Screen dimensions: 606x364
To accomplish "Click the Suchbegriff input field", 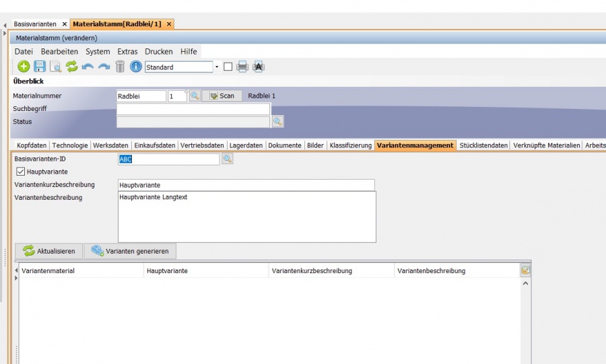I will click(x=193, y=109).
